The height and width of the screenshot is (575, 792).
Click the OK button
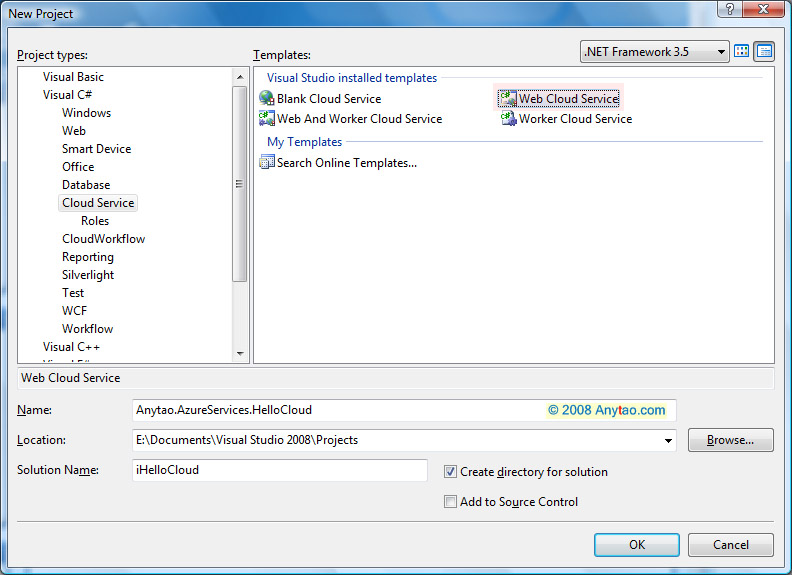pos(636,545)
